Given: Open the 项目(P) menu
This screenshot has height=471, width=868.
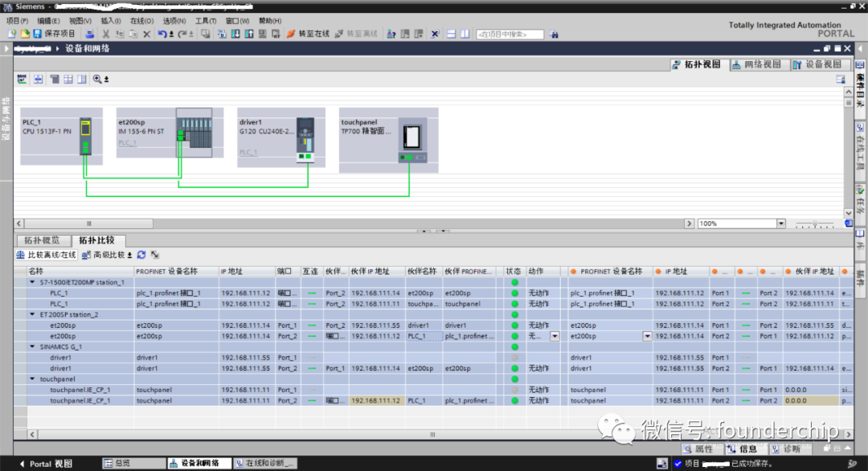Looking at the screenshot, I should pos(17,20).
